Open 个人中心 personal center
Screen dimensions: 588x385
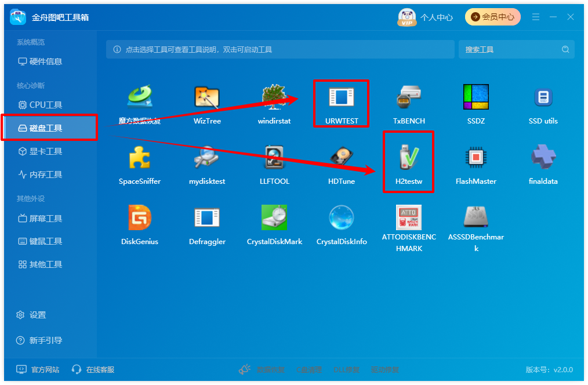(x=437, y=17)
